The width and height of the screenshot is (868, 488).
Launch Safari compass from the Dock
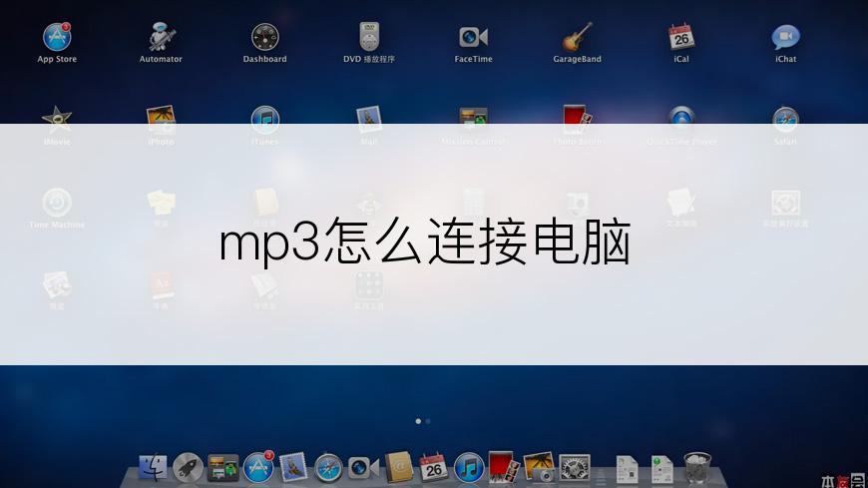(328, 468)
